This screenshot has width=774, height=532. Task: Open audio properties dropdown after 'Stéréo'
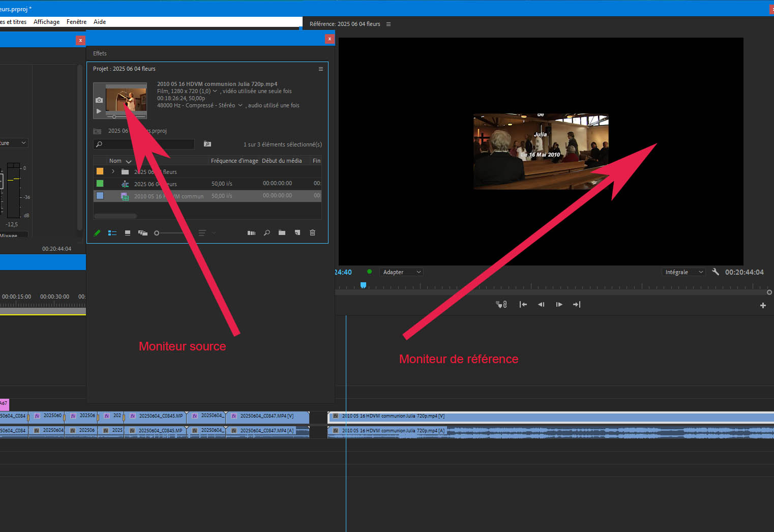240,106
